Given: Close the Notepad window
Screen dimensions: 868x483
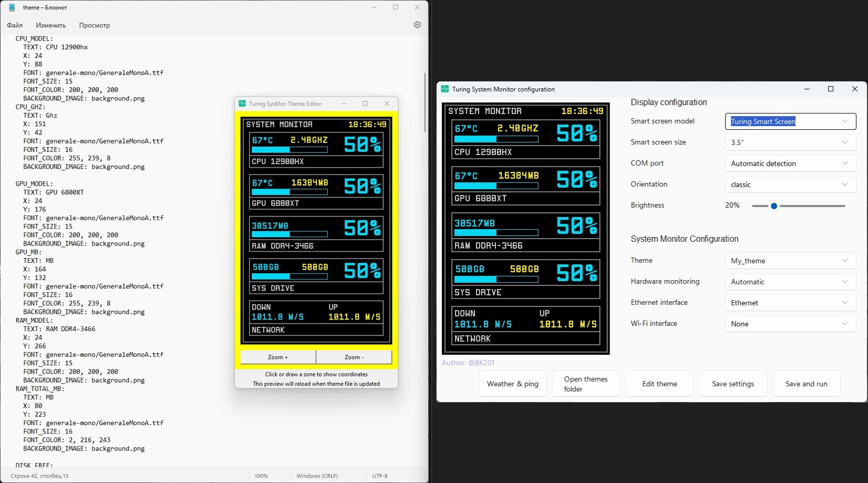Looking at the screenshot, I should point(417,7).
